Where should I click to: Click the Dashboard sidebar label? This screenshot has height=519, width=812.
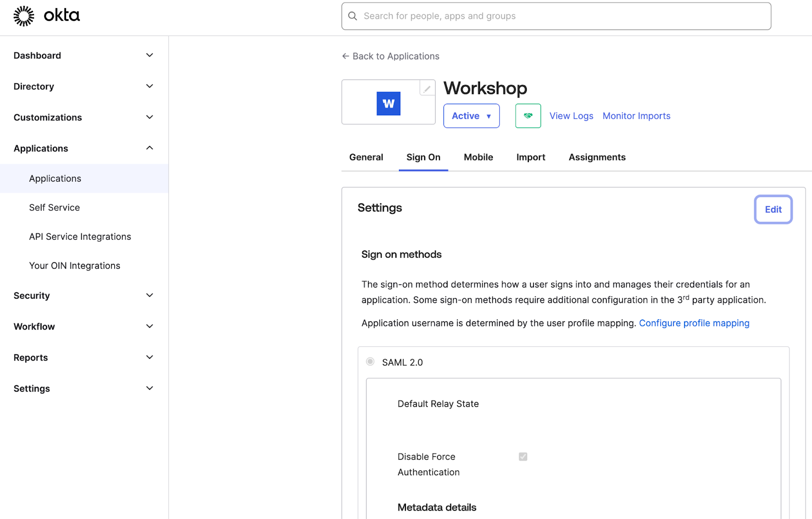tap(37, 55)
